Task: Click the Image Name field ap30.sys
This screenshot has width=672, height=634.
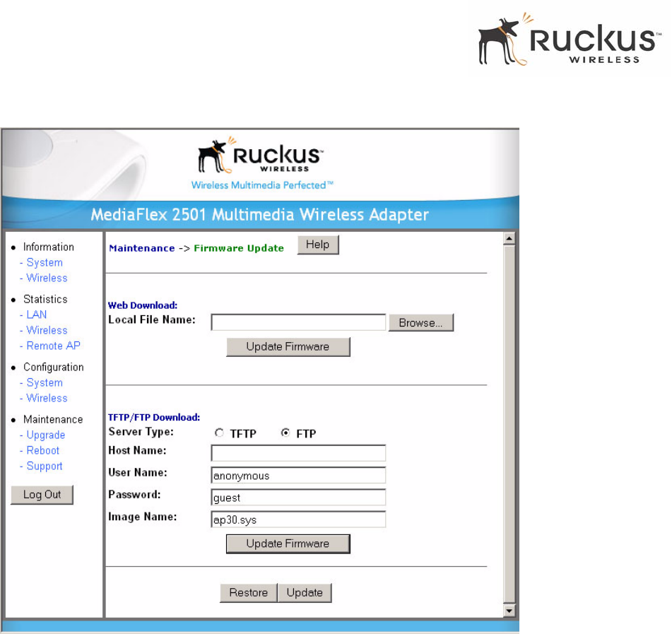Action: point(298,519)
